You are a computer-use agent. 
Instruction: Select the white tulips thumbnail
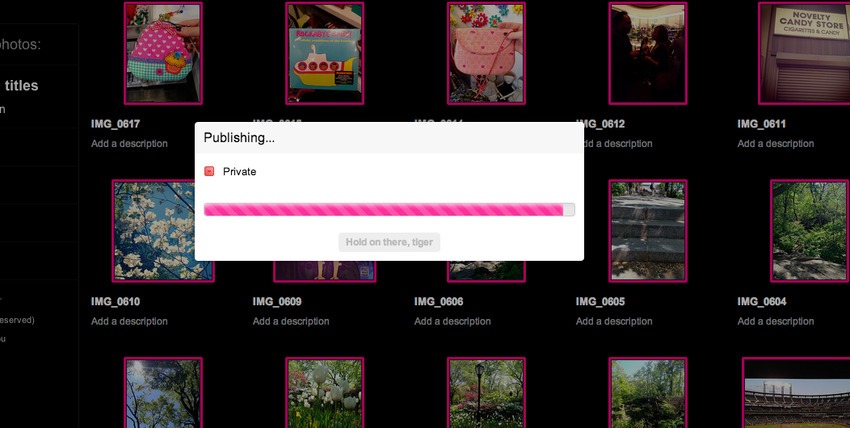click(325, 393)
